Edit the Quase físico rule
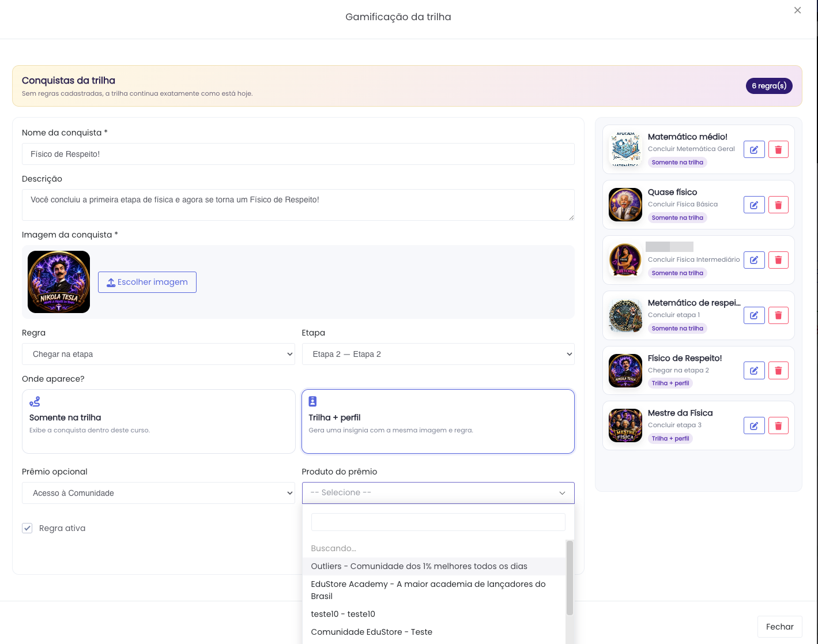818x644 pixels. point(754,205)
